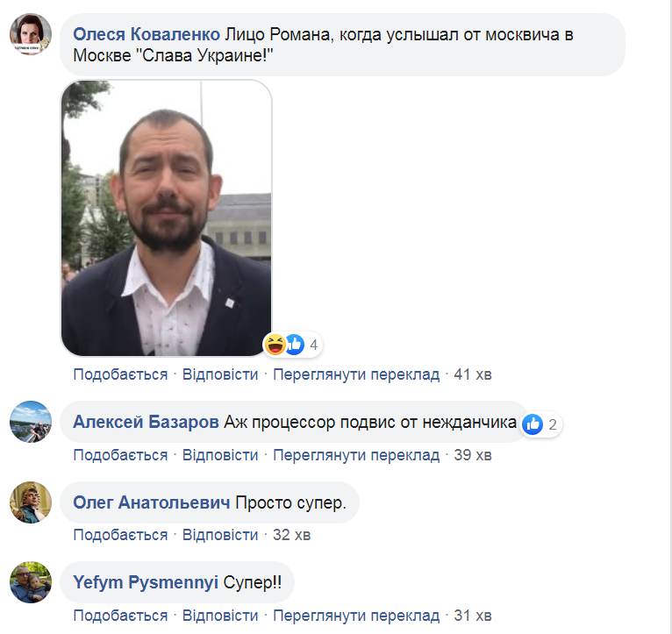Open Алексей Базаров's profile avatar
Viewport: 672px width, 634px height.
31,422
